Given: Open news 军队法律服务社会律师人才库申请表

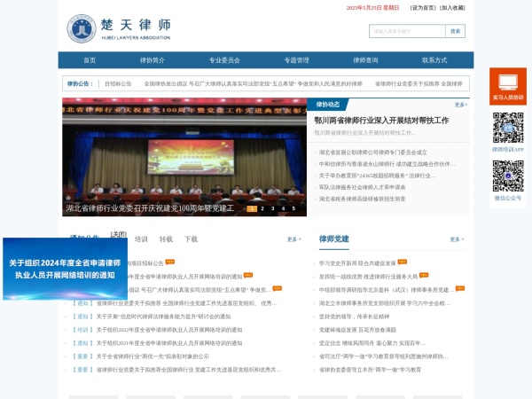Looking at the screenshot, I should coord(362,187).
